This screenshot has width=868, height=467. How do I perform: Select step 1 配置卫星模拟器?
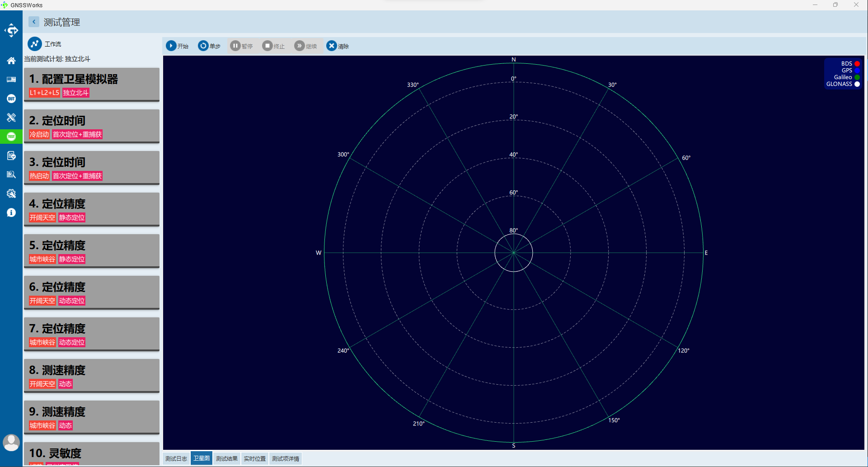click(x=92, y=85)
